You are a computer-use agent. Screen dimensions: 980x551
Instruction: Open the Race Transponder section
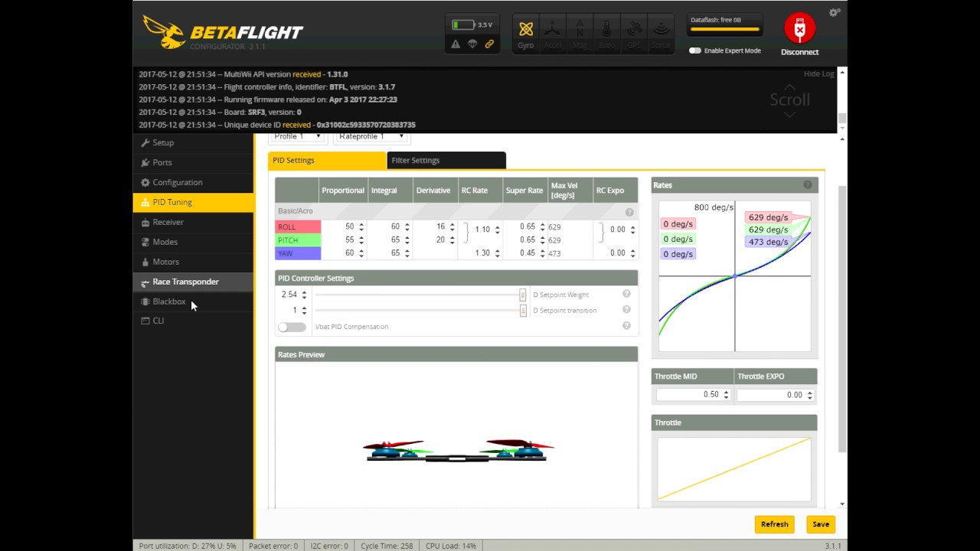[x=193, y=282]
